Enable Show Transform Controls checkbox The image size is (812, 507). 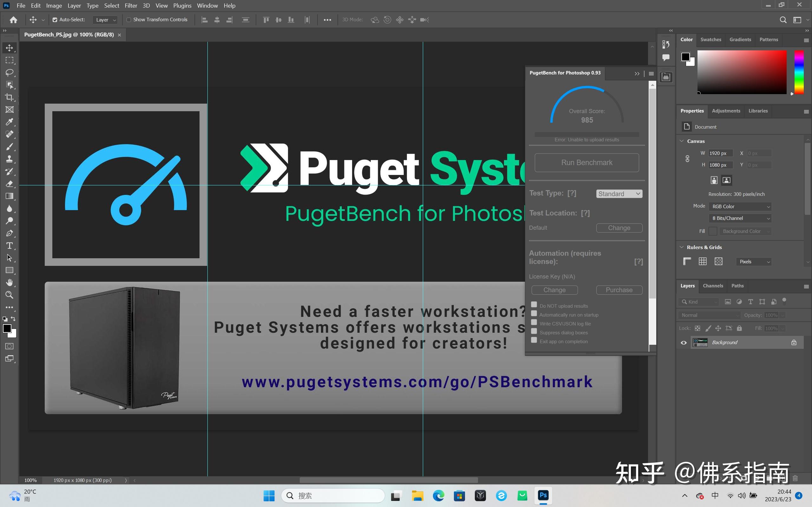click(129, 20)
